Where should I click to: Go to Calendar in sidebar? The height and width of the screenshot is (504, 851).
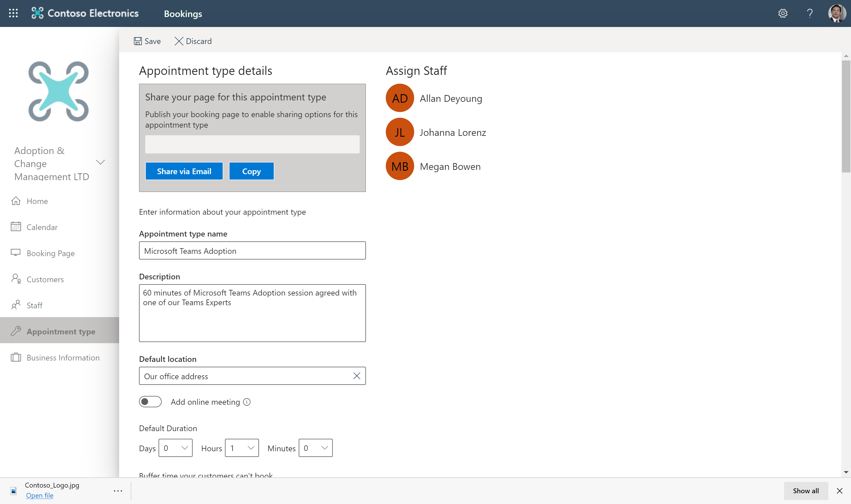click(x=42, y=227)
